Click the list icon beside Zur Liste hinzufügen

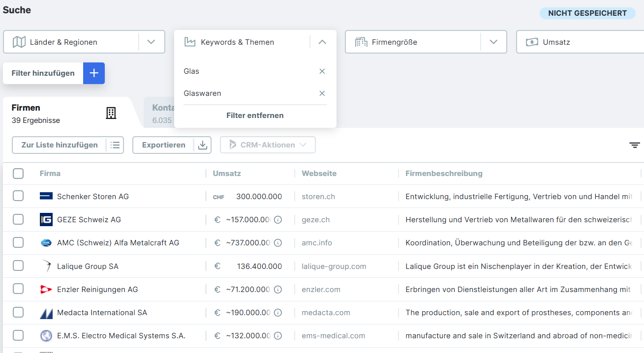(x=115, y=145)
